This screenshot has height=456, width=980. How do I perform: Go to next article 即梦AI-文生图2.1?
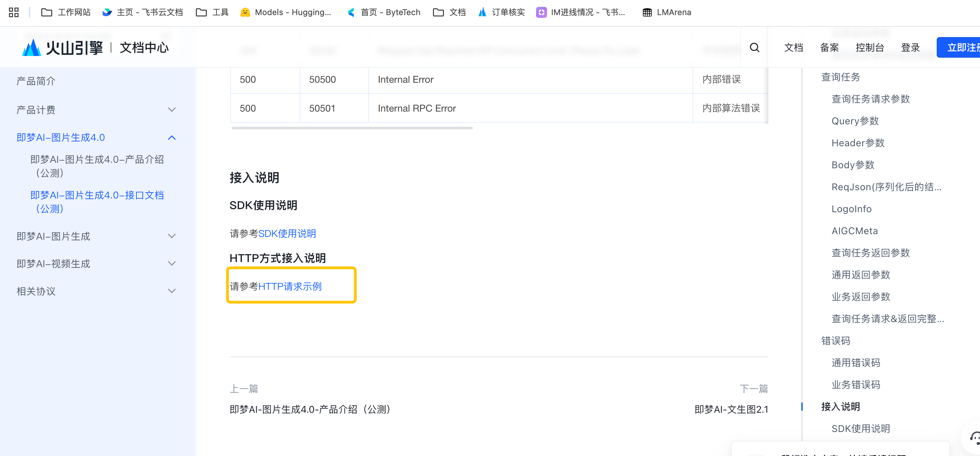(731, 409)
